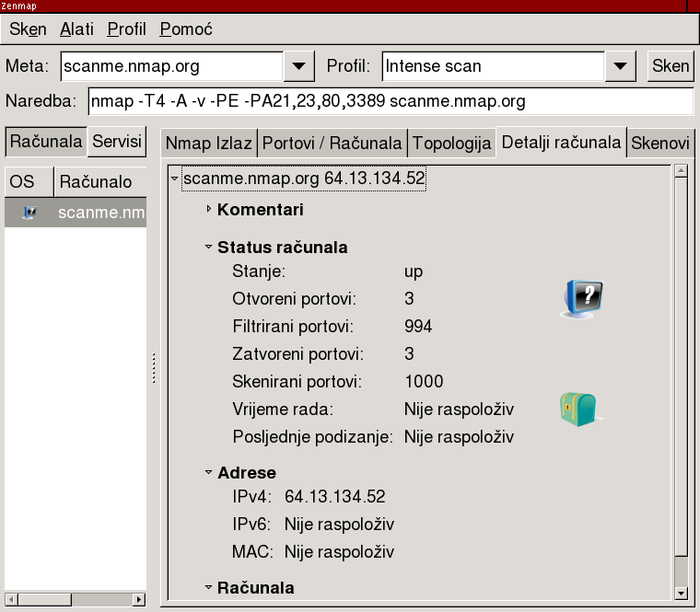
Task: Open the Pomoć menu
Action: click(186, 29)
